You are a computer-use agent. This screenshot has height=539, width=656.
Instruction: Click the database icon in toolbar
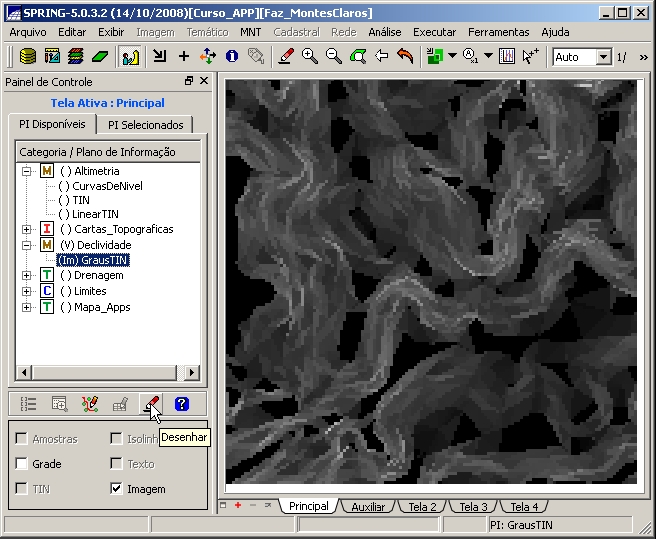tap(27, 57)
